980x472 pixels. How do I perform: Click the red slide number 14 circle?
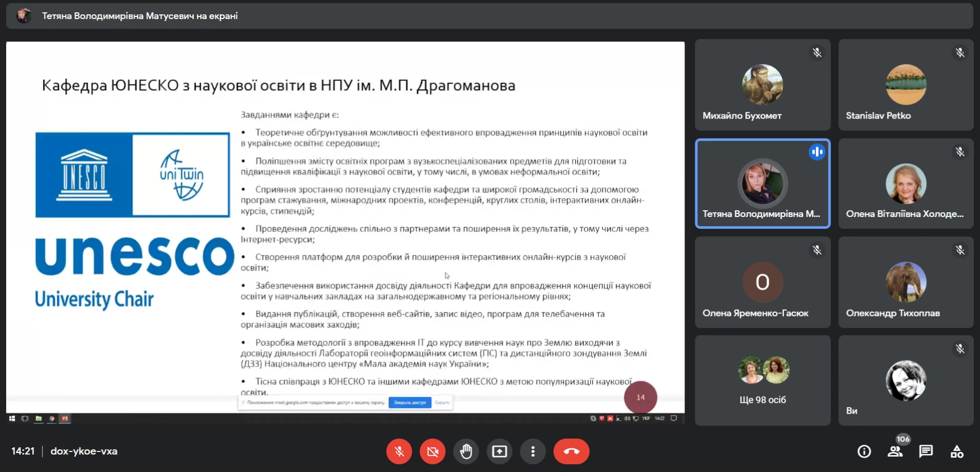641,397
